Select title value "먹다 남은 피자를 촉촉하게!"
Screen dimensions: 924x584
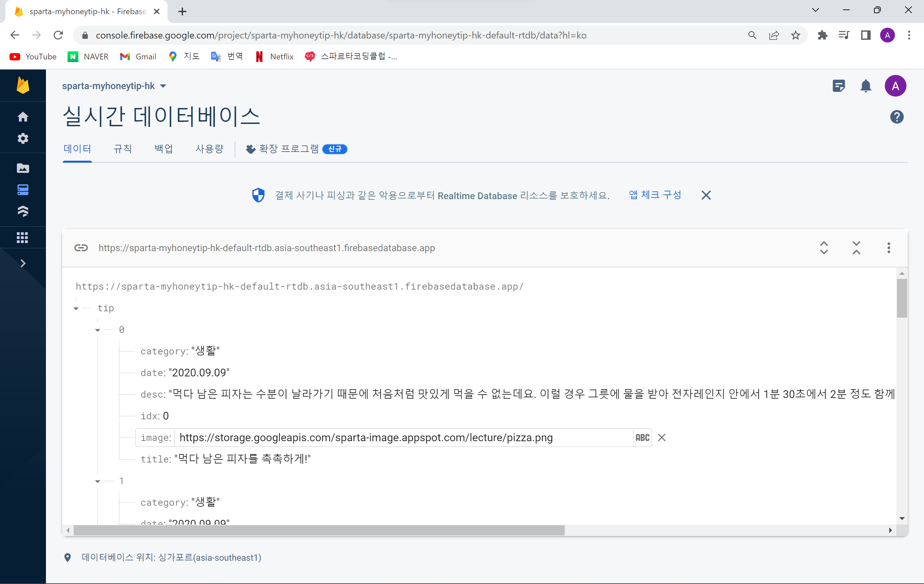coord(242,459)
